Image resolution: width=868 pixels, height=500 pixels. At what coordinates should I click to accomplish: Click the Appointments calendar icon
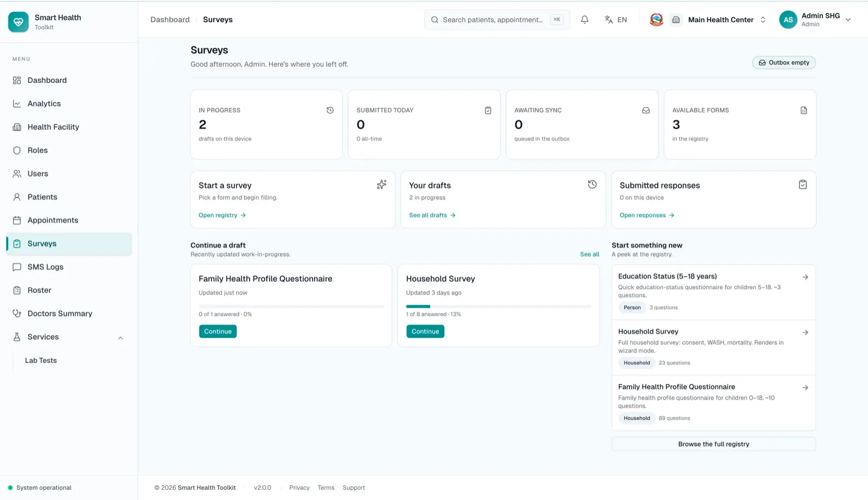pyautogui.click(x=17, y=220)
